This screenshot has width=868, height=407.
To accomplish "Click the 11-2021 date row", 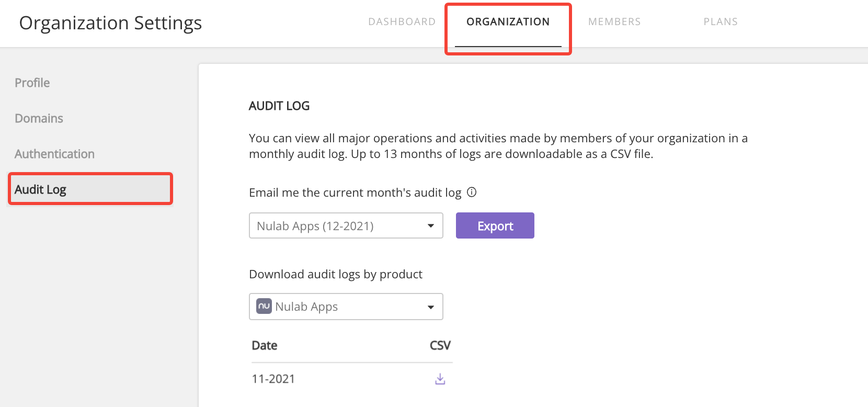I will [x=273, y=379].
